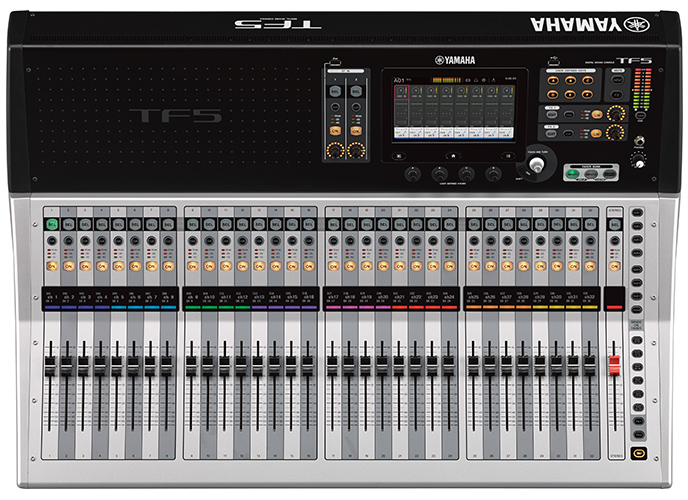
Task: Cue the STEREO master strip
Action: [x=615, y=241]
